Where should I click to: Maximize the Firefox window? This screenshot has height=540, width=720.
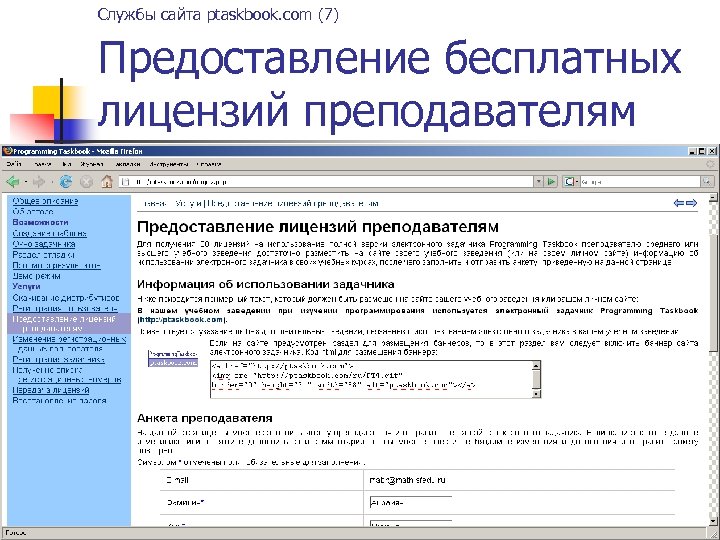[x=702, y=151]
